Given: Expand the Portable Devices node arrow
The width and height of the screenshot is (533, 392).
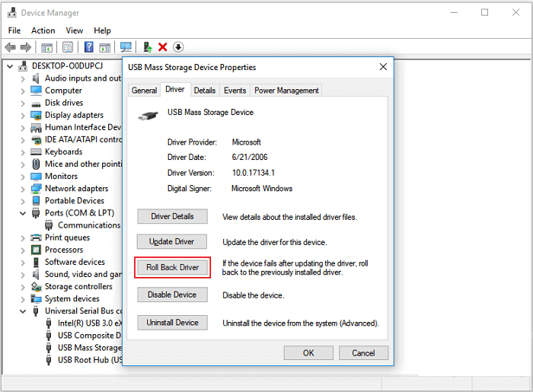Looking at the screenshot, I should point(23,201).
